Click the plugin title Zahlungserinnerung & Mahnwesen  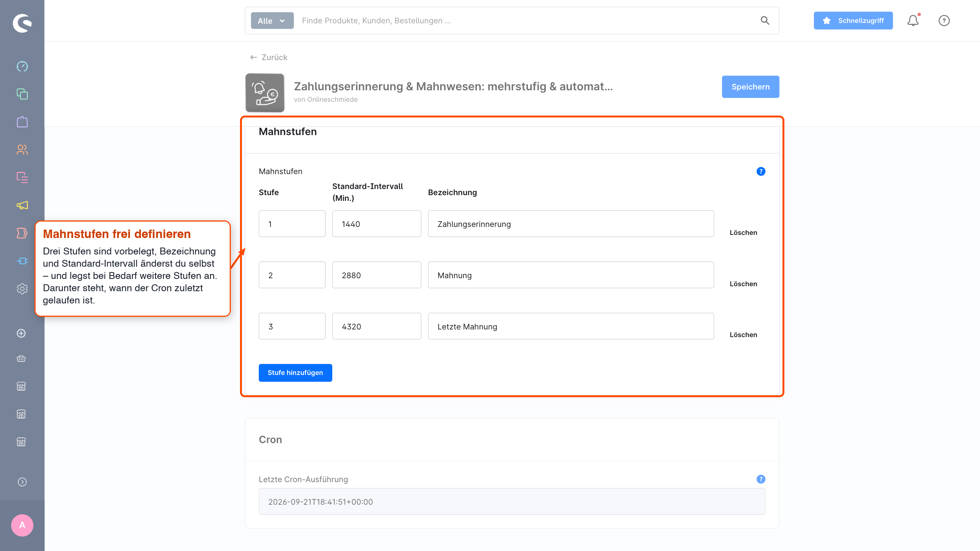pos(453,86)
